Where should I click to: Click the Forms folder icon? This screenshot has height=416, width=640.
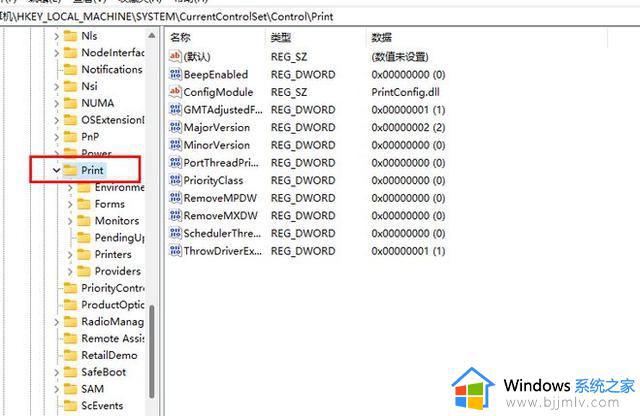click(84, 204)
